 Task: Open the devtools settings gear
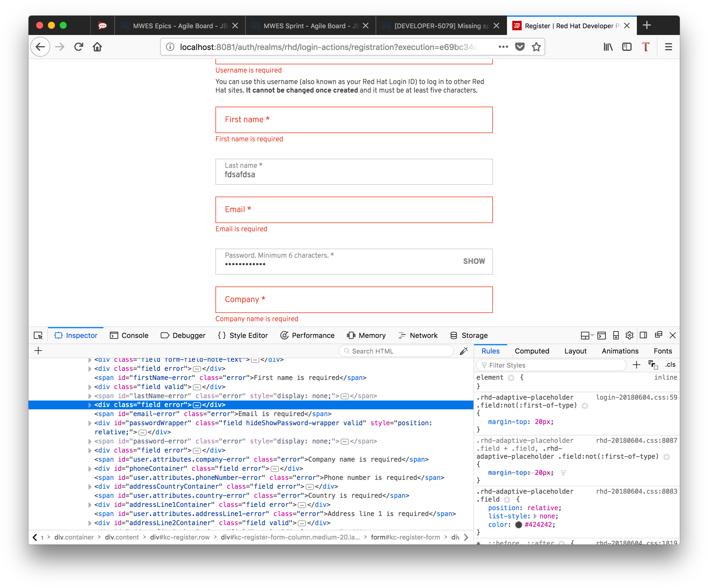(630, 335)
